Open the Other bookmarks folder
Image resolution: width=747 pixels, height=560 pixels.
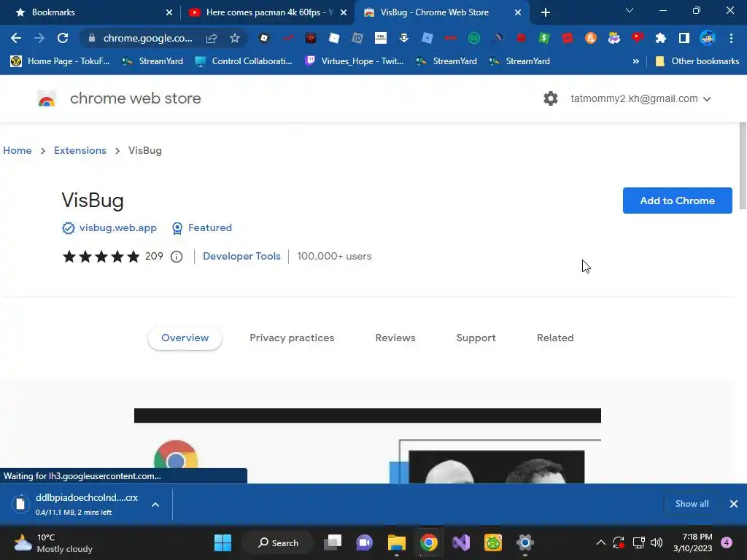coord(697,61)
